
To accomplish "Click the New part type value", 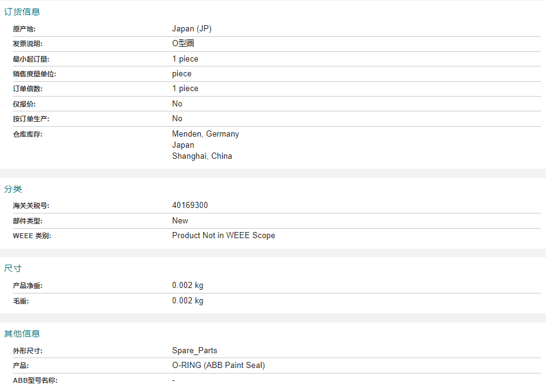I will (x=180, y=221).
